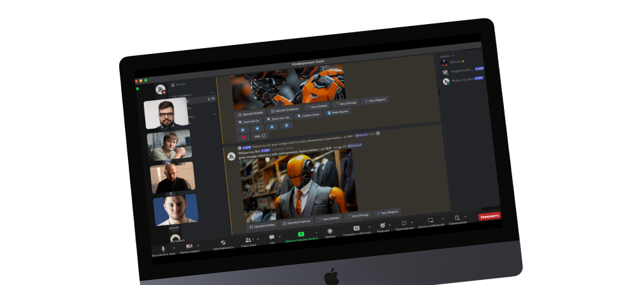Open the Whiteboards icon
644x285 pixels.
(430, 222)
